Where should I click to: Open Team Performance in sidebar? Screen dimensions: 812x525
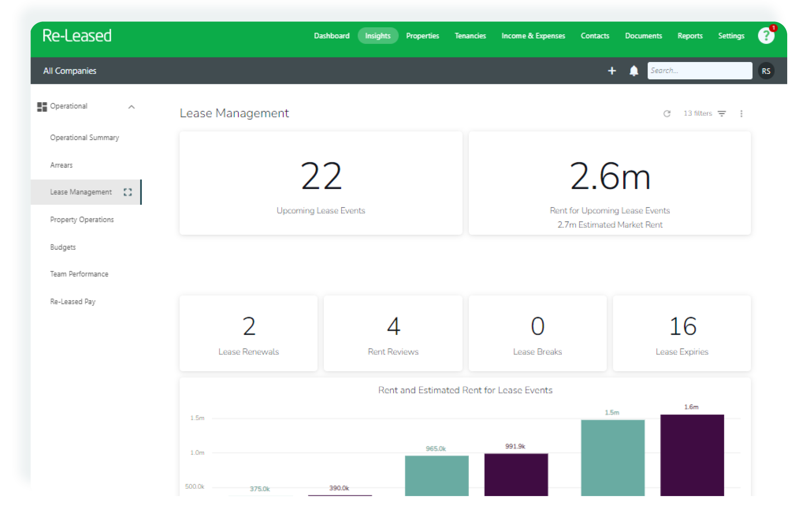pos(79,274)
